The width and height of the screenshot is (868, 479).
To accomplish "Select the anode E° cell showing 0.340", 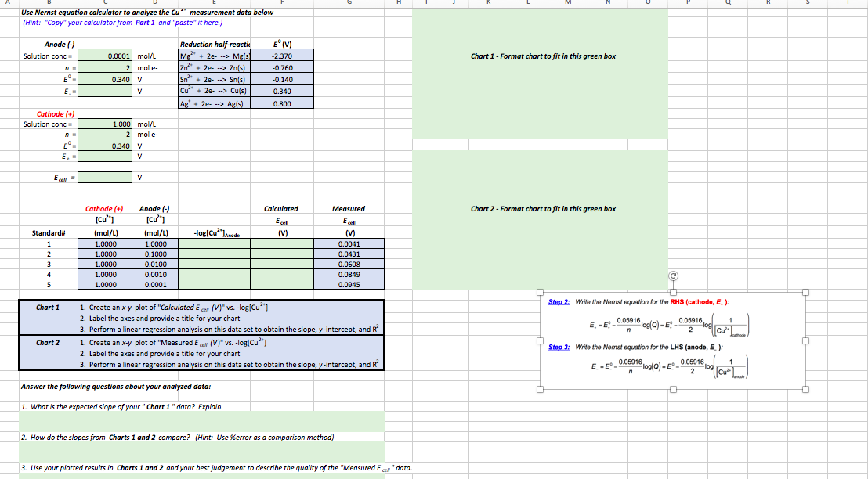I will tap(105, 79).
